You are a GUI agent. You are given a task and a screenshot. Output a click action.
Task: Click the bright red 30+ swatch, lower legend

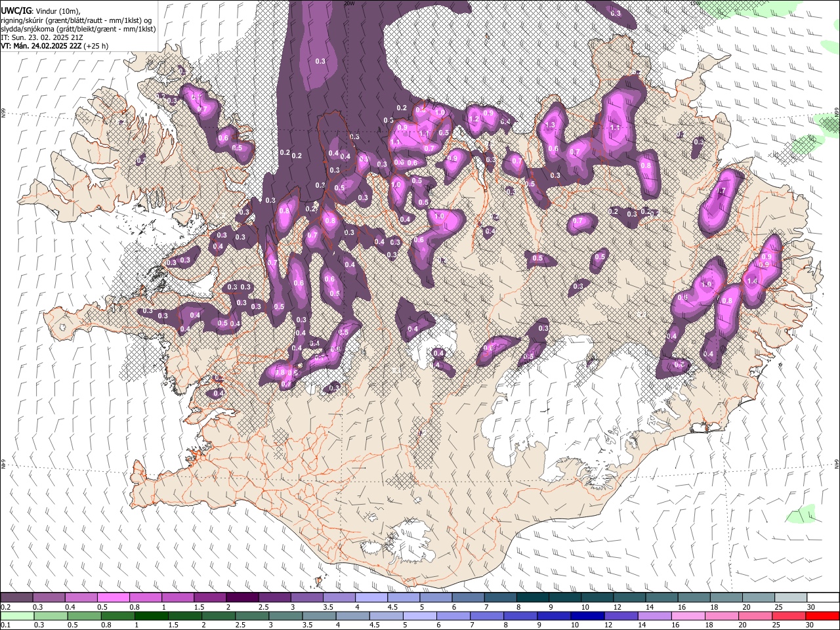[822, 616]
